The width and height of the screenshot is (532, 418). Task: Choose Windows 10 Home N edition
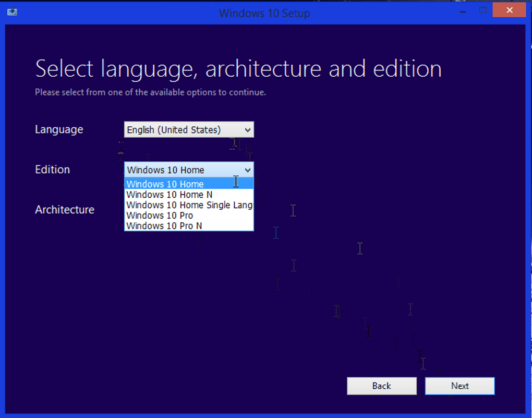point(189,195)
